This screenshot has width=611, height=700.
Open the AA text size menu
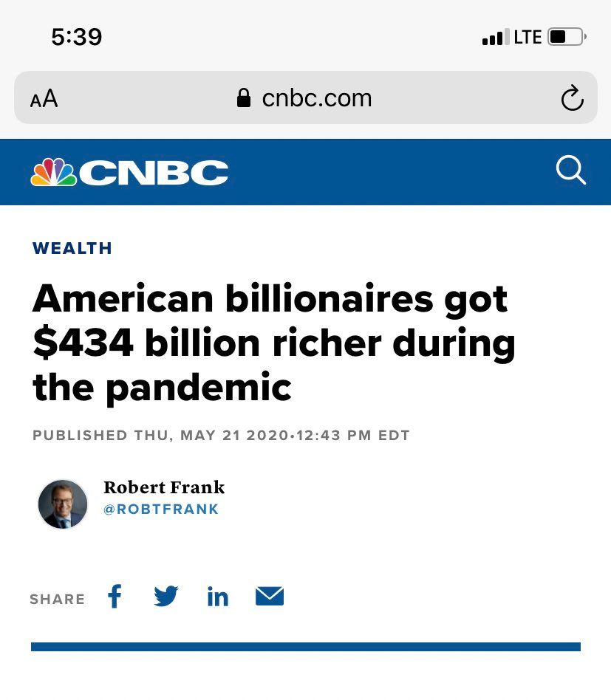(44, 99)
